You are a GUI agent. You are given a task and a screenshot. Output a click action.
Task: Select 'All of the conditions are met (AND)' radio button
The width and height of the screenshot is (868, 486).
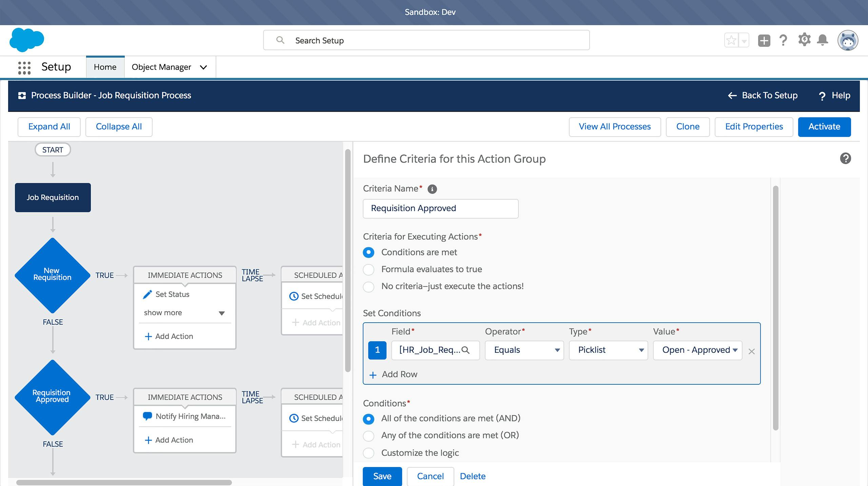(x=369, y=418)
